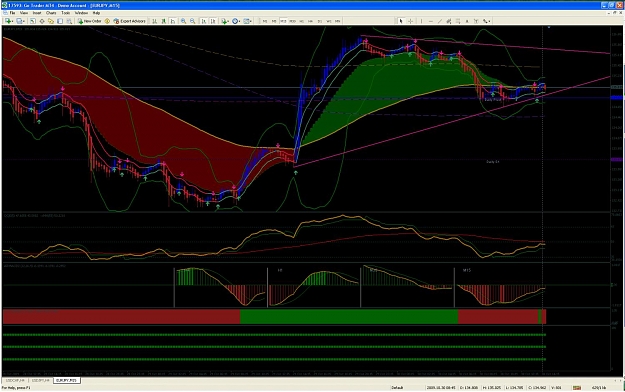Image resolution: width=625 pixels, height=392 pixels.
Task: Open the Arrows objects dropdown
Action: tap(486, 21)
